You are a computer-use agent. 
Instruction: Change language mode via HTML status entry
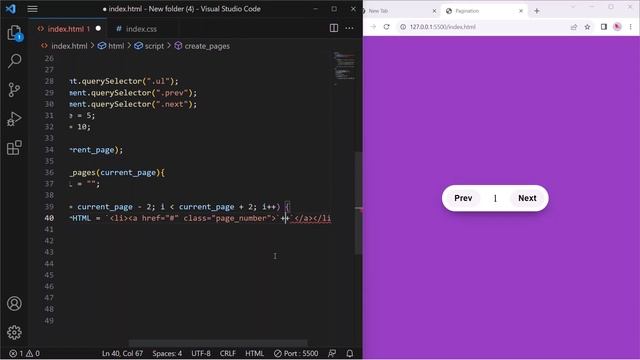click(x=254, y=353)
